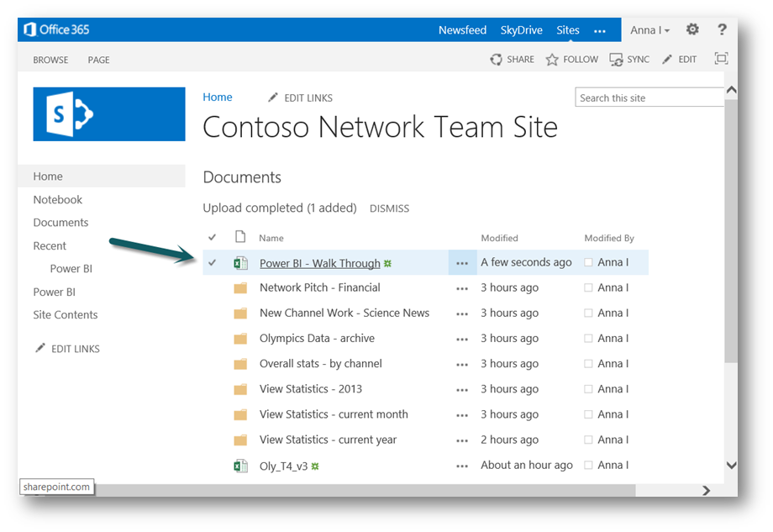Open ellipsis menu for Overall stats - by channel
Image resolution: width=773 pixels, height=532 pixels.
coord(462,365)
